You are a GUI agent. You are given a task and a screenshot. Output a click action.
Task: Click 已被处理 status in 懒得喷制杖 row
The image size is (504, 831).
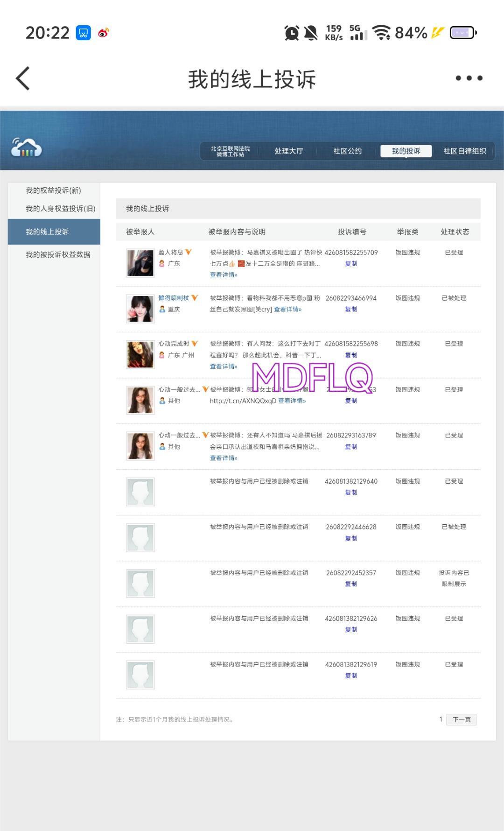point(454,298)
